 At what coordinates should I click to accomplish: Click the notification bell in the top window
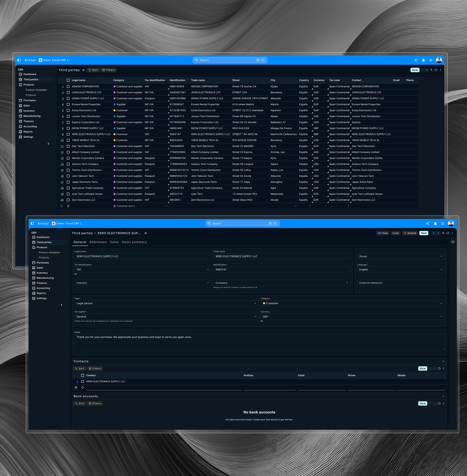click(x=423, y=60)
